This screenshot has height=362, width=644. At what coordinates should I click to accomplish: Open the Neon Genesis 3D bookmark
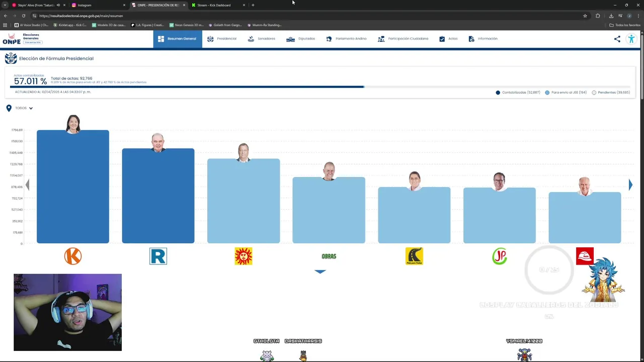186,25
